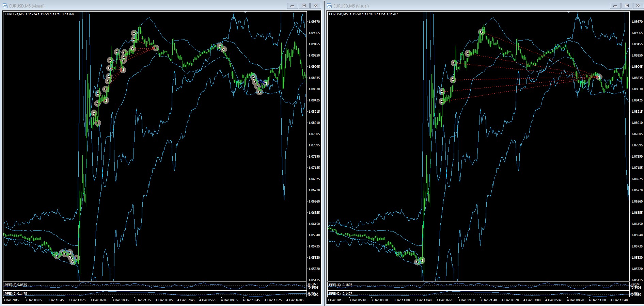The height and width of the screenshot is (306, 644).
Task: Select the PFE(42) -0.1427 label in the right chart
Action: (341, 293)
